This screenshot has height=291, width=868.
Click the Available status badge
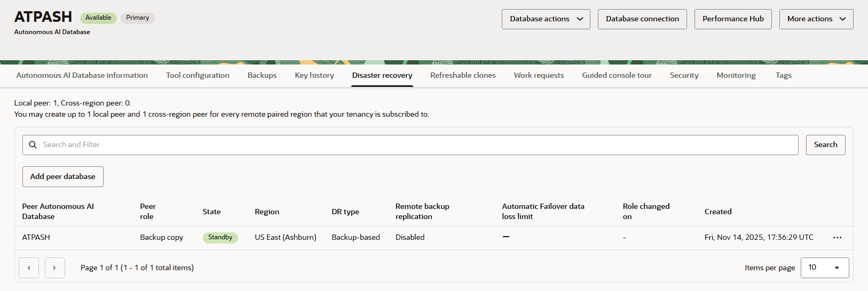coord(98,18)
